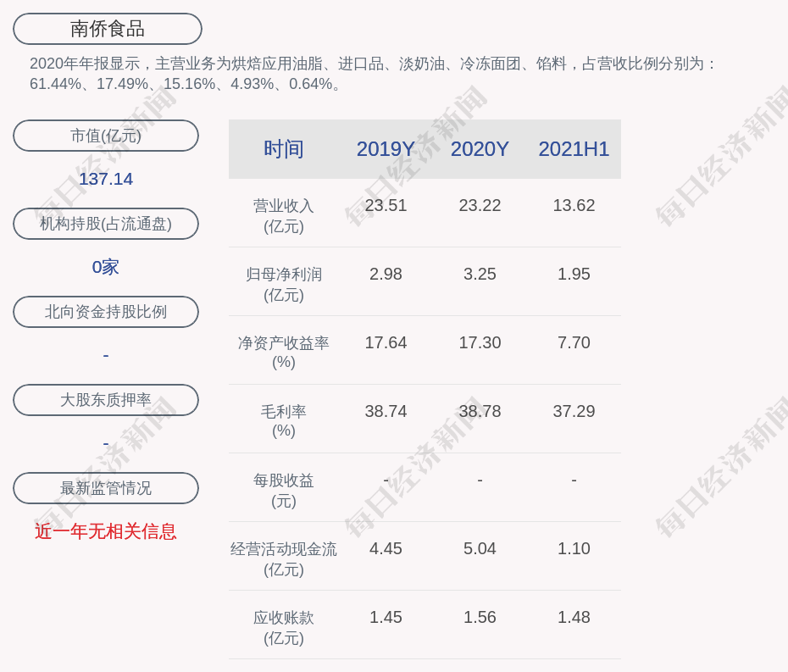Click cash flow value 1.10
Screen dimensions: 788x672
tap(574, 548)
